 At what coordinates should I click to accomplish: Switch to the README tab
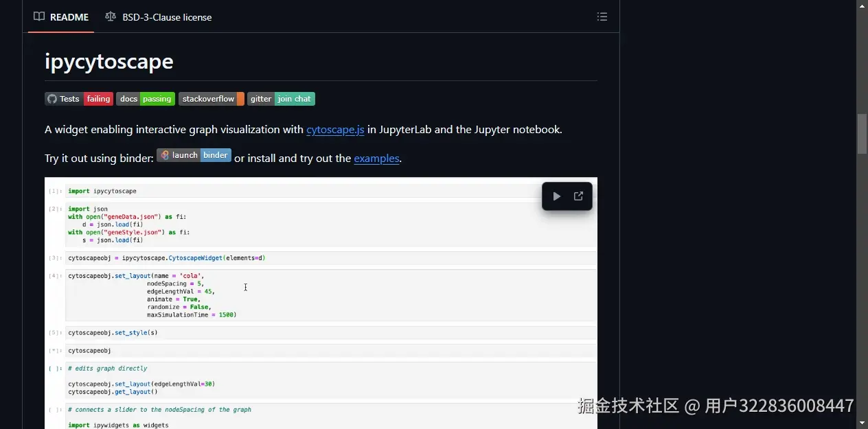(61, 16)
